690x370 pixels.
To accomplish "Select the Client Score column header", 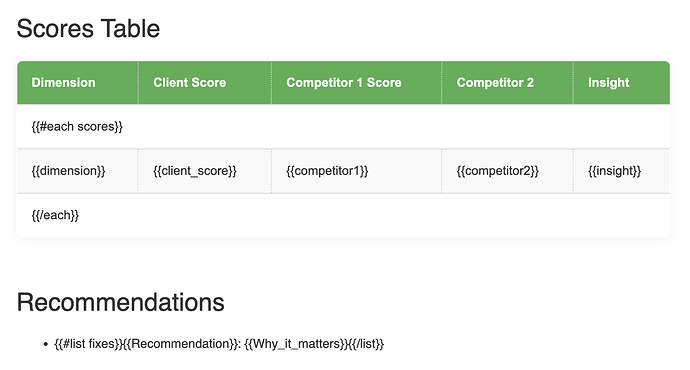I will (x=205, y=83).
